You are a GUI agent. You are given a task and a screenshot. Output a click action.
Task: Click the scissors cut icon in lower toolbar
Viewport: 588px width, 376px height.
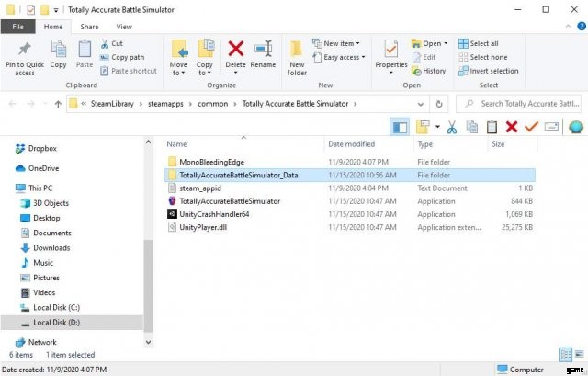(451, 127)
